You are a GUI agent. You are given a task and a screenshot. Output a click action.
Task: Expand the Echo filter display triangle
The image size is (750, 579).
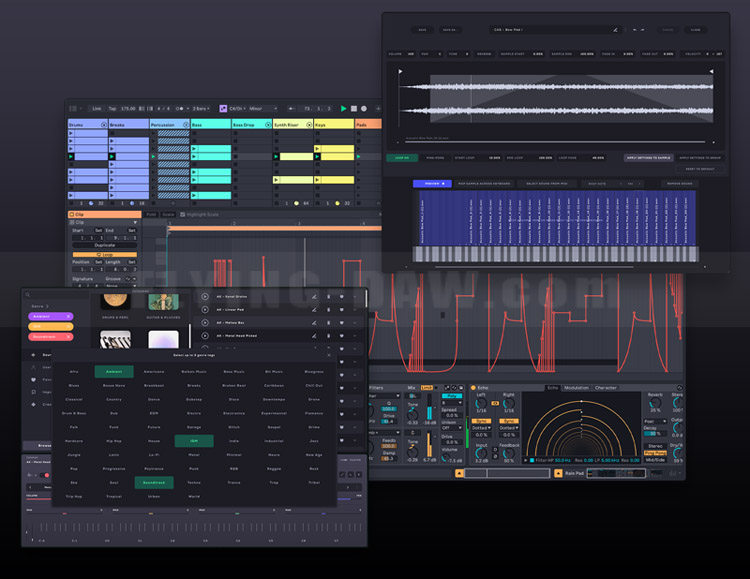526,460
